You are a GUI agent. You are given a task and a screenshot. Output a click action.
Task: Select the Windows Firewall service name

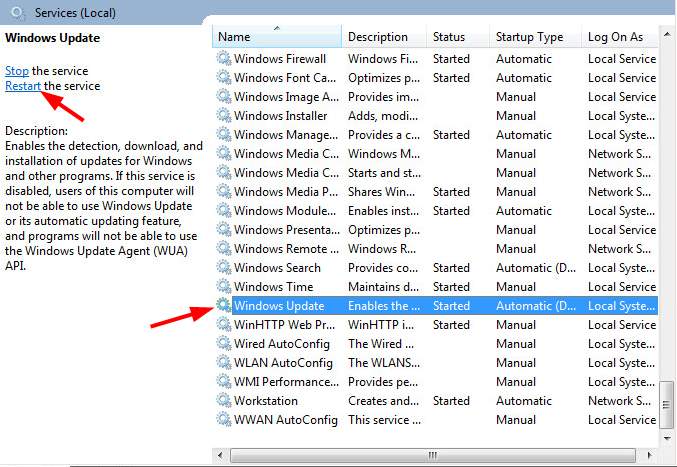click(280, 59)
